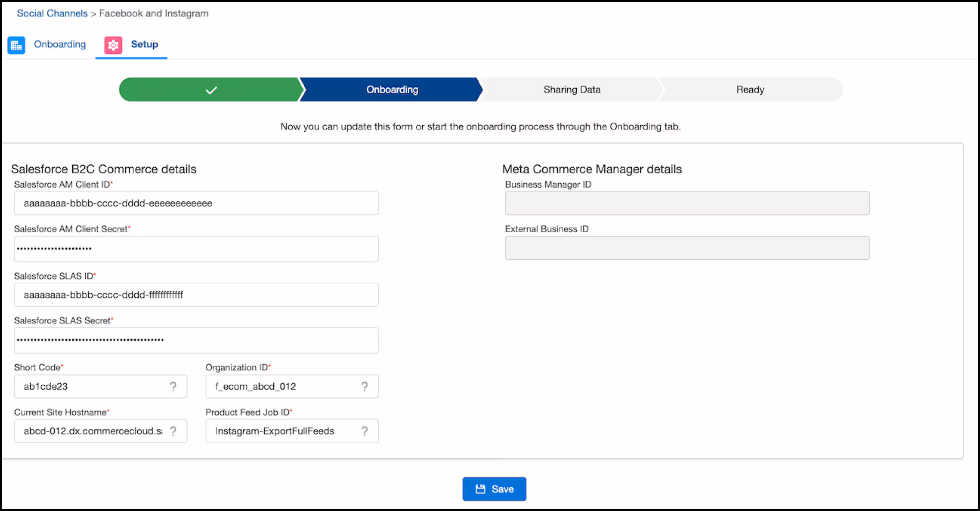Open Current Site Hostname help question mark
The image size is (980, 511).
click(173, 431)
